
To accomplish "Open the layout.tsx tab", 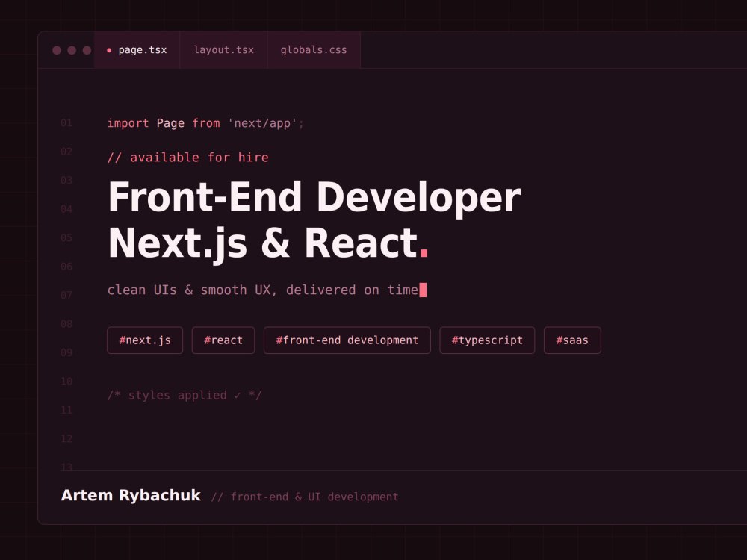I will 224,50.
